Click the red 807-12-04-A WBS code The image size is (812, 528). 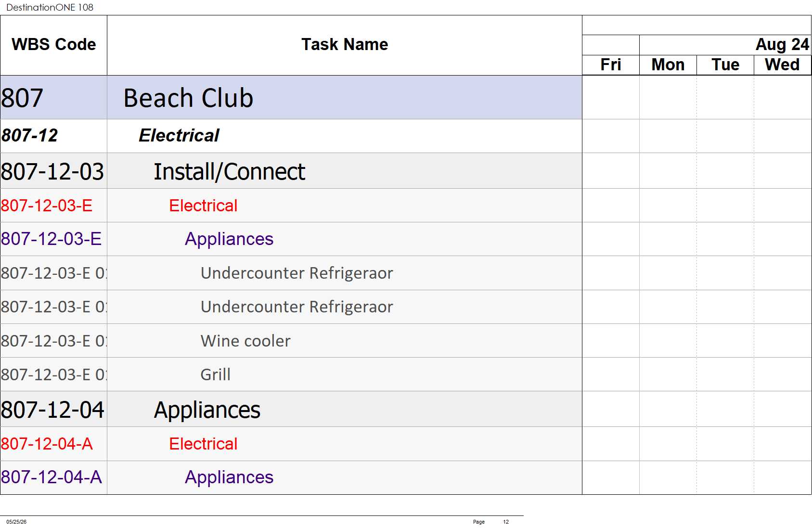pos(47,444)
